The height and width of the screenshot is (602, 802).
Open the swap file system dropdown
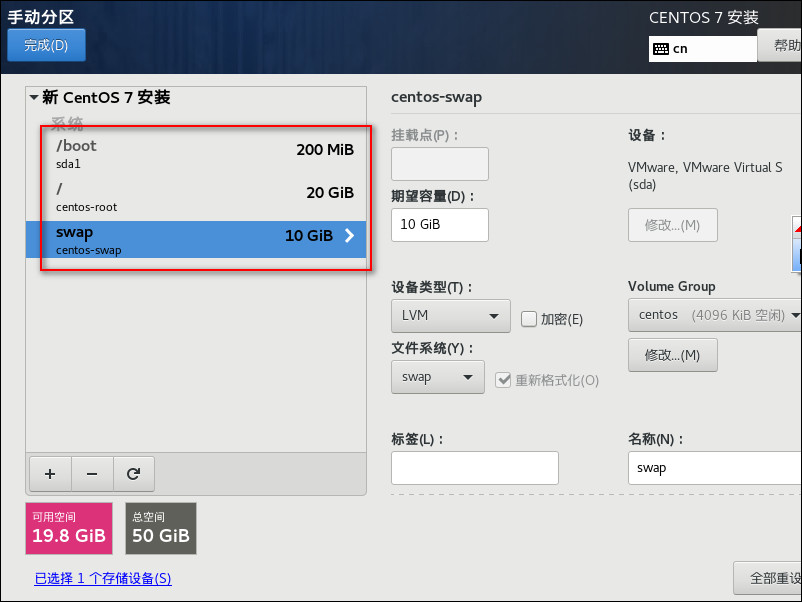437,377
